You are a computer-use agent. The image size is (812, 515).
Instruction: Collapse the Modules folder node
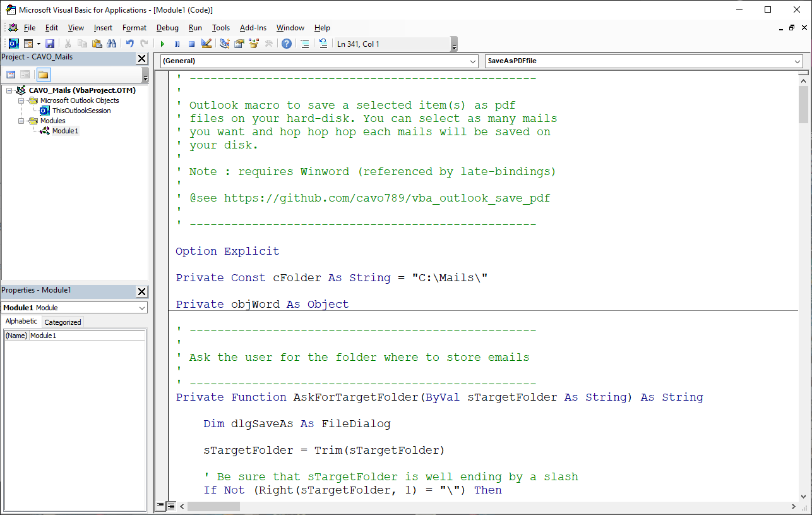pos(21,121)
